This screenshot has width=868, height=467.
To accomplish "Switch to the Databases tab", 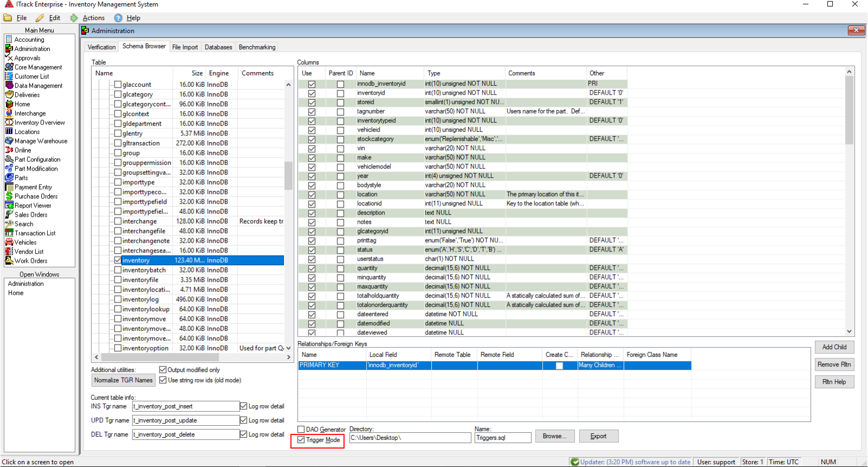I will point(219,47).
